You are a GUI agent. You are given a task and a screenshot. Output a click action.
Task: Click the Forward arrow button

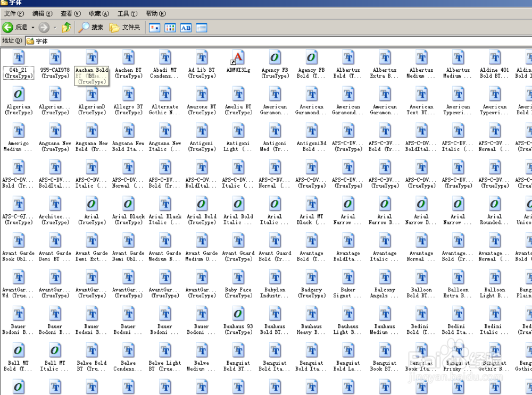point(44,27)
